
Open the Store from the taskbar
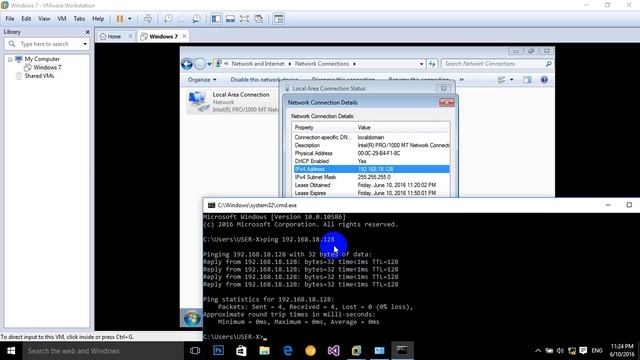pyautogui.click(x=241, y=351)
